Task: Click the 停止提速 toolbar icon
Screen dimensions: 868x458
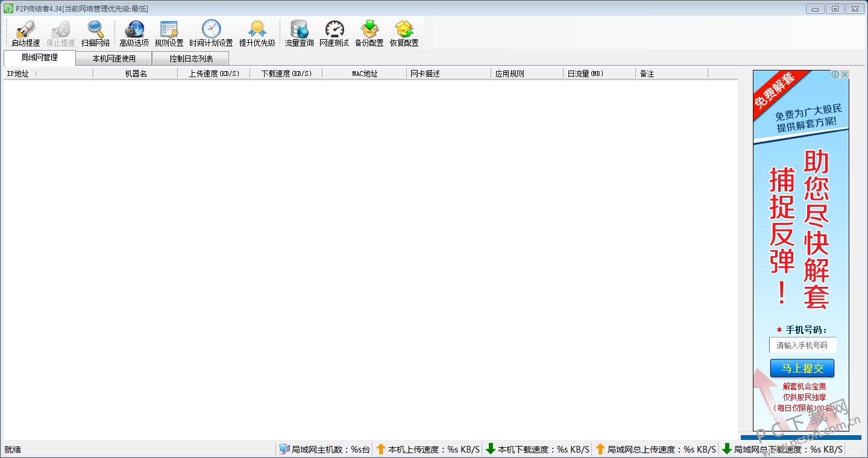Action: 61,29
